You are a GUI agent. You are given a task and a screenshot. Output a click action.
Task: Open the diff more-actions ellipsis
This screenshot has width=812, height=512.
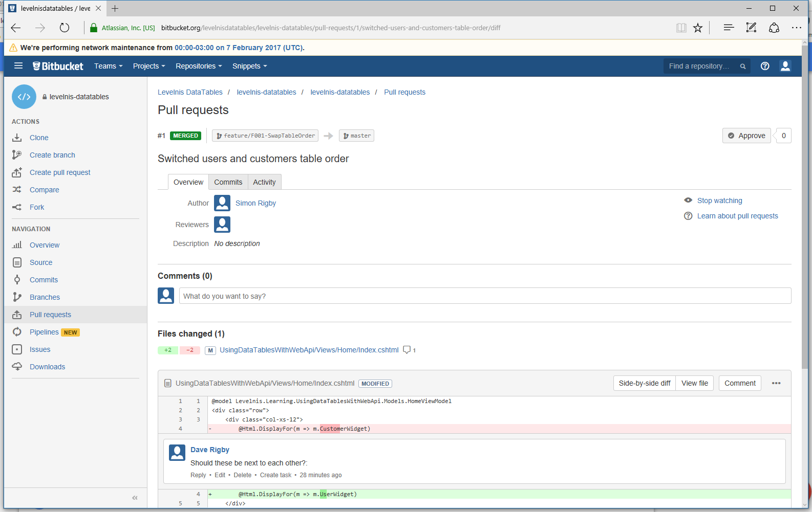[776, 383]
